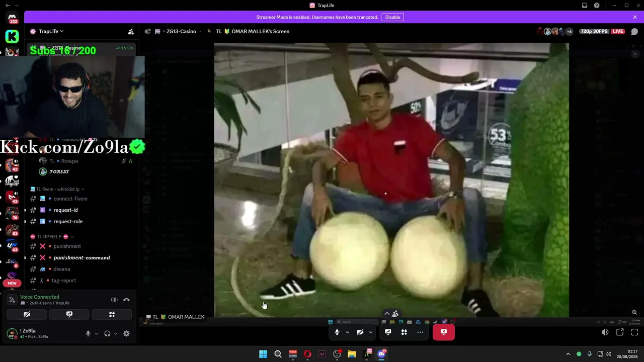Open noise suppression settings in voice panel
Image resolution: width=644 pixels, height=362 pixels.
(114, 300)
